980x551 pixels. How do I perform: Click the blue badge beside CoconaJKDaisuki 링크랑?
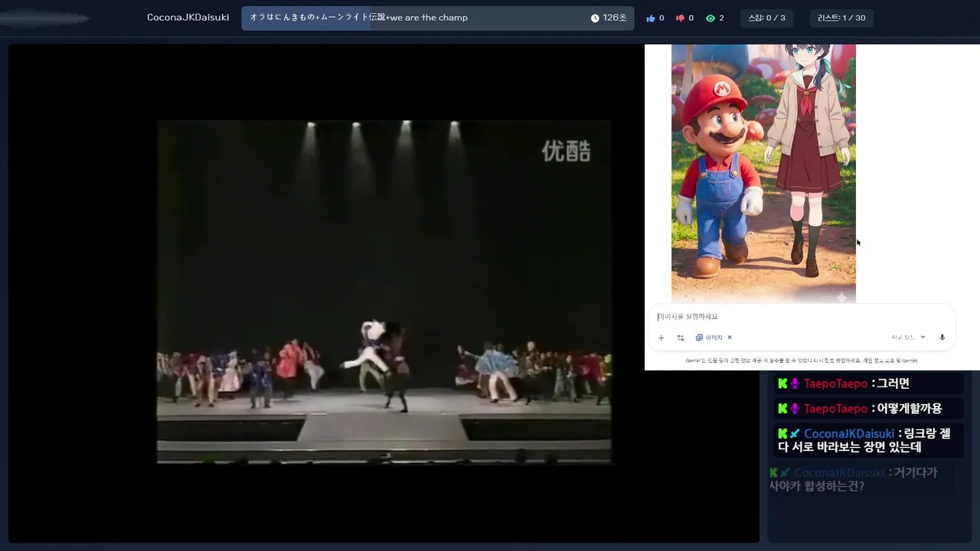pyautogui.click(x=795, y=434)
